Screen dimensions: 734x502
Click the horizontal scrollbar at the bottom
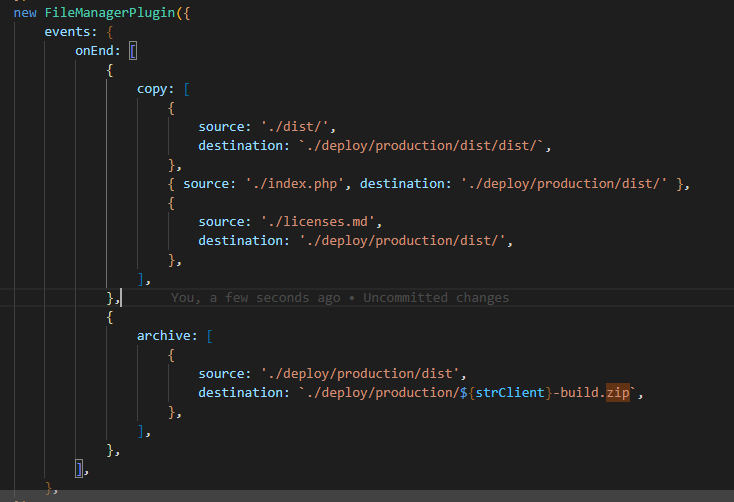[x=367, y=496]
